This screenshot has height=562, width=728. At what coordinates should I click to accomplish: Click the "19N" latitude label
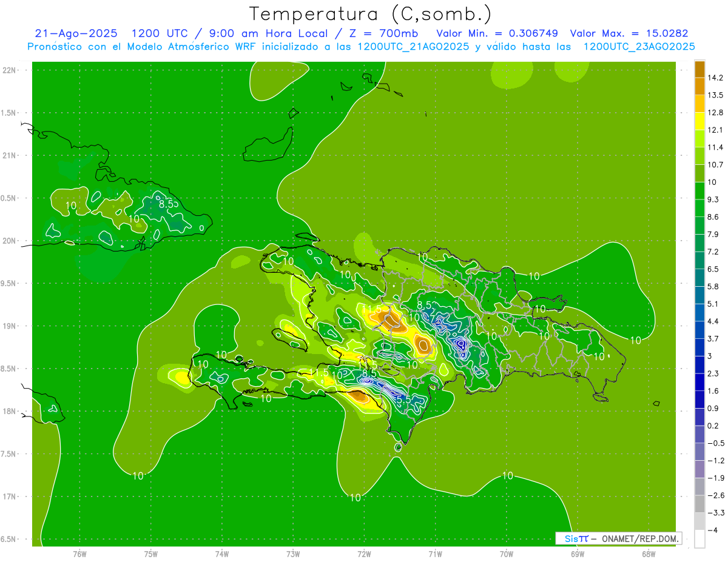9,326
